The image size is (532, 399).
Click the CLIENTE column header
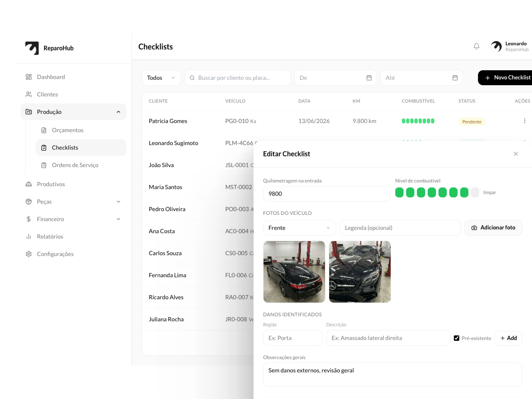click(x=158, y=101)
